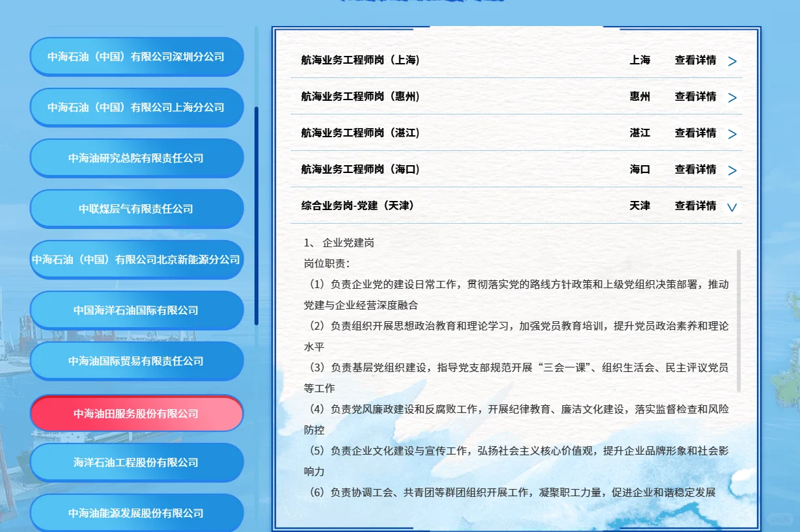Click the location label 湛江

click(x=640, y=133)
